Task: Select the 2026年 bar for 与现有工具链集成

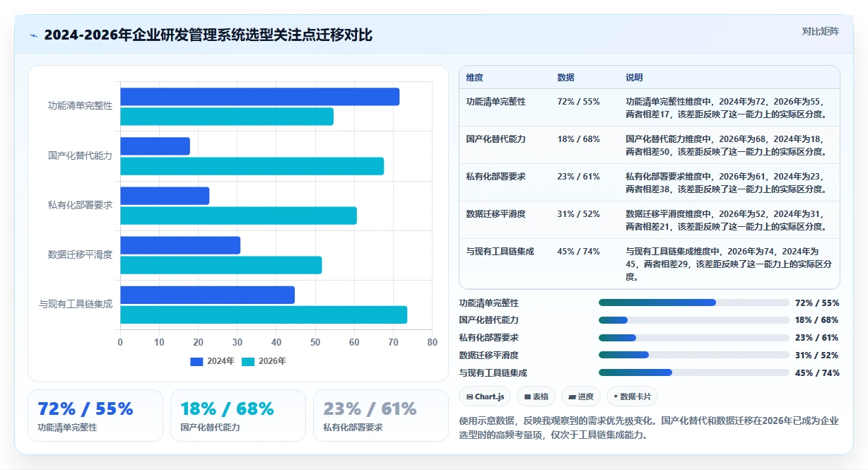Action: point(264,315)
